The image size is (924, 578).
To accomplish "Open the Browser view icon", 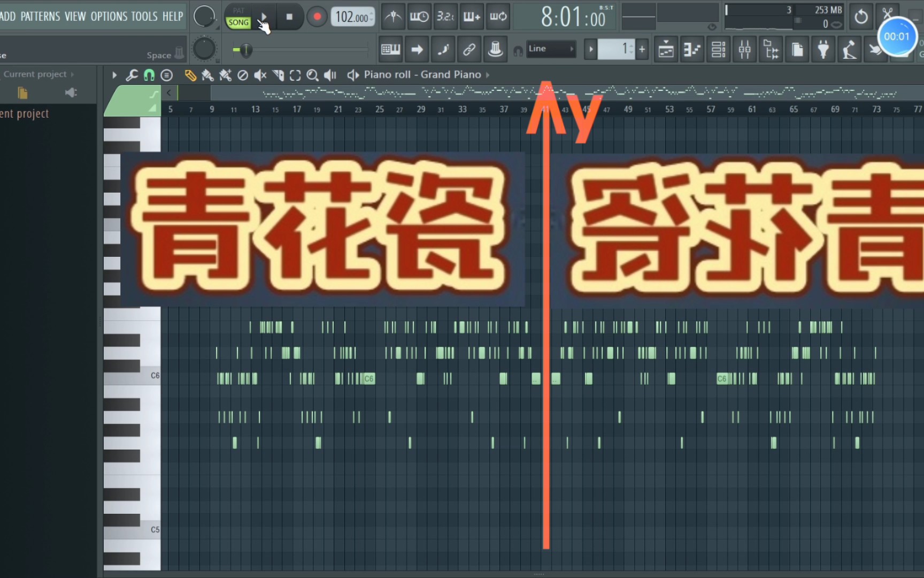I will [x=771, y=50].
